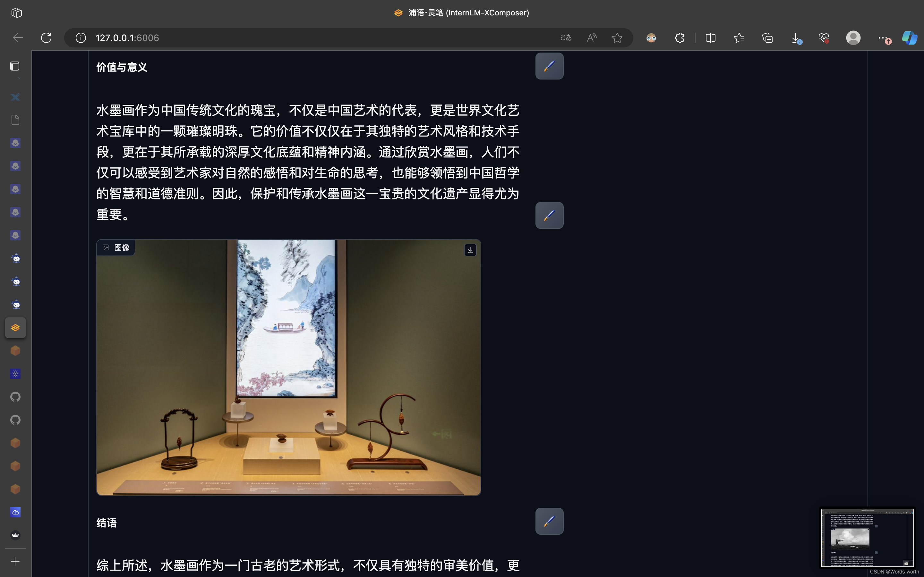Viewport: 924px width, 577px height.
Task: Open the downloads icon in toolbar
Action: (x=796, y=38)
